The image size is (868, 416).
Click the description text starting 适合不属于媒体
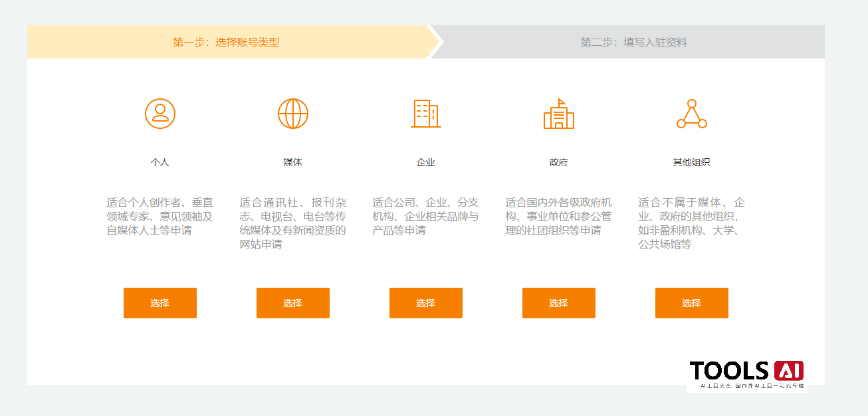tap(692, 223)
